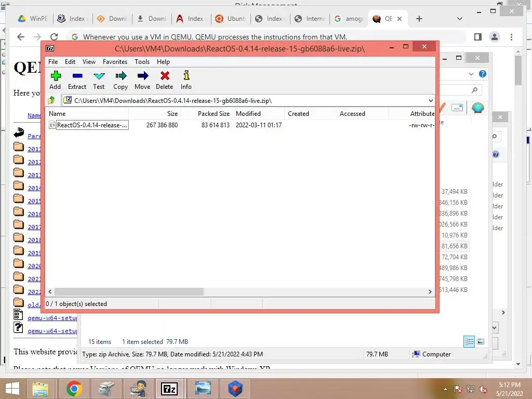Viewport: 532px width, 399px height.
Task: Open the Tools menu in 7-Zip
Action: [142, 62]
